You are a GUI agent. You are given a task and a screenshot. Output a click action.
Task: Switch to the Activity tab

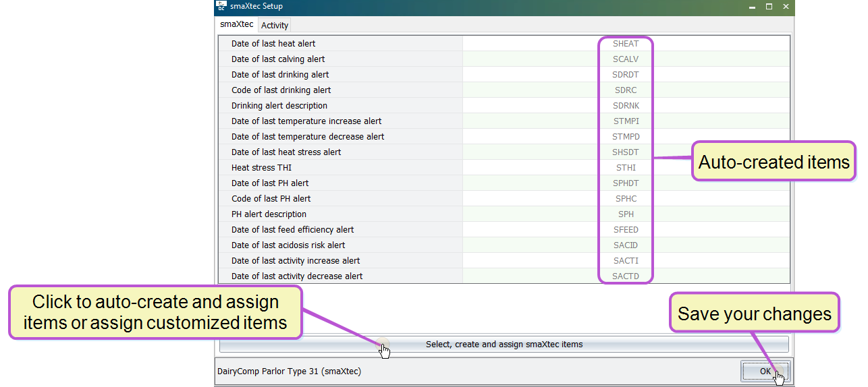[x=275, y=25]
